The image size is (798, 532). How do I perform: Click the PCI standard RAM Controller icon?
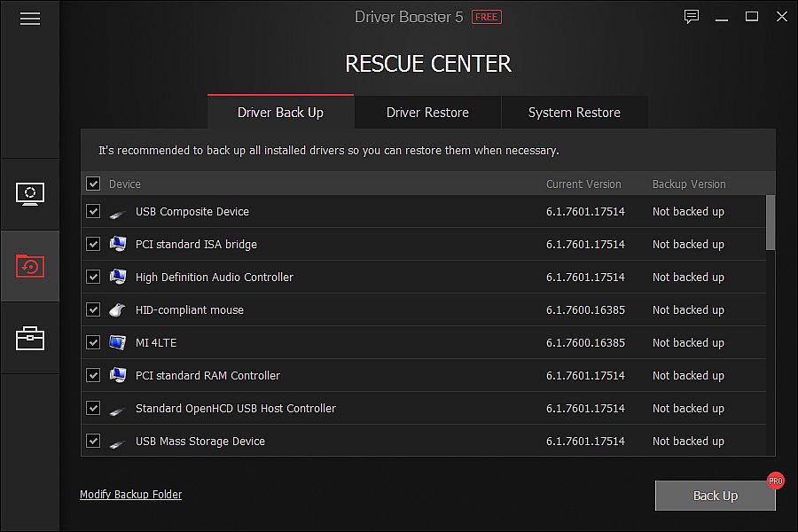point(118,375)
